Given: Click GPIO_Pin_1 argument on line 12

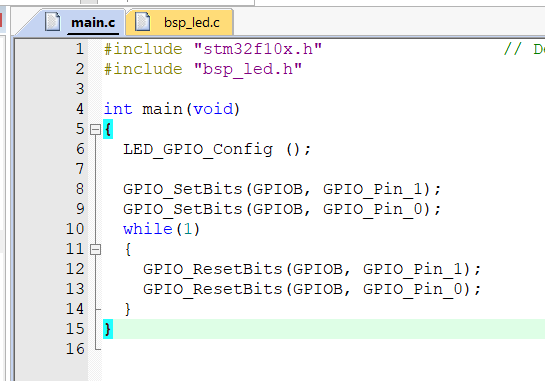Looking at the screenshot, I should [x=413, y=269].
